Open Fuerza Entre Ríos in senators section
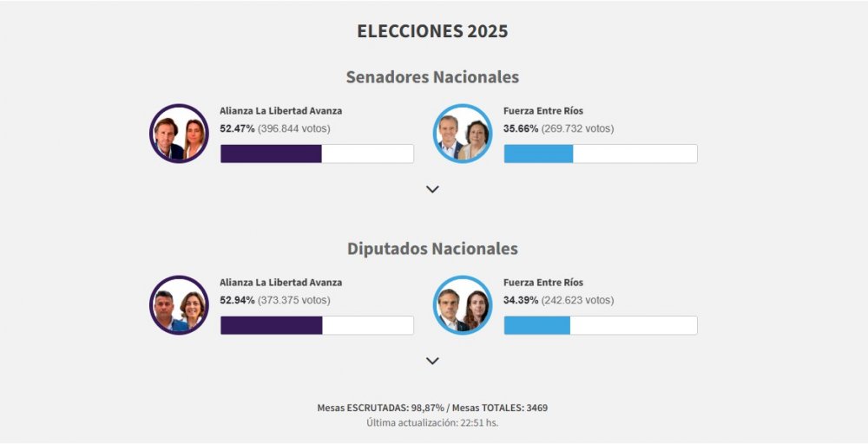Viewport: 868px width, 444px height. tap(543, 111)
